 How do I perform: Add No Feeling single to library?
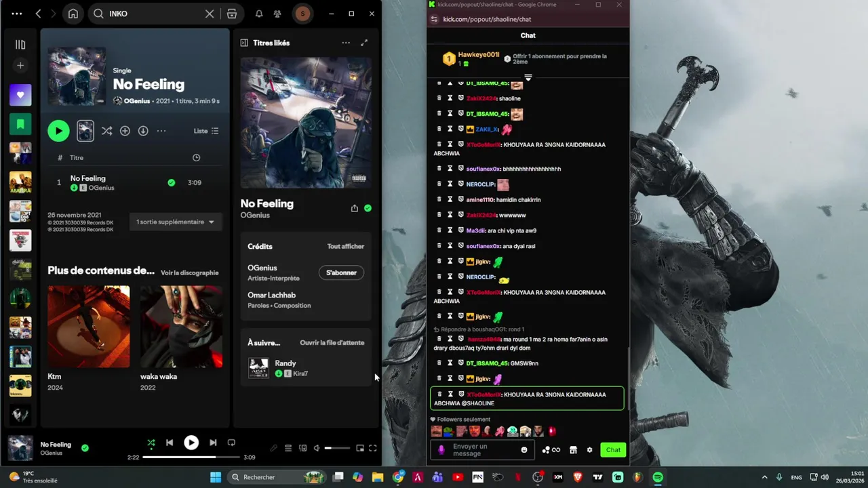pos(125,131)
